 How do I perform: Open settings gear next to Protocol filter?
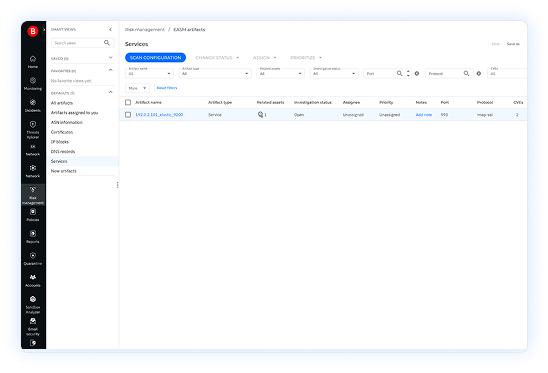click(x=479, y=73)
